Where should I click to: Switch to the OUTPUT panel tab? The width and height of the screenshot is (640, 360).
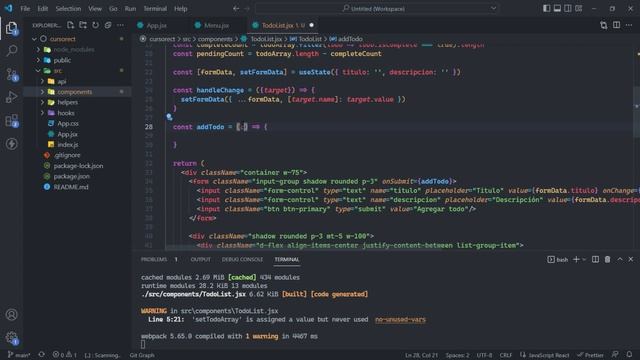200,259
